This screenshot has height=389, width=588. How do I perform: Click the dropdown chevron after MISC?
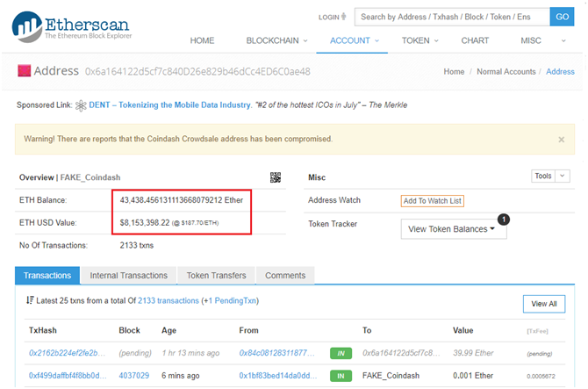(x=563, y=41)
